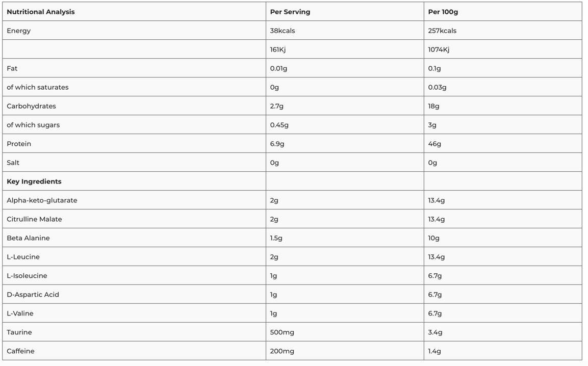
Task: Click the L-Leucine ingredient label
Action: [23, 257]
